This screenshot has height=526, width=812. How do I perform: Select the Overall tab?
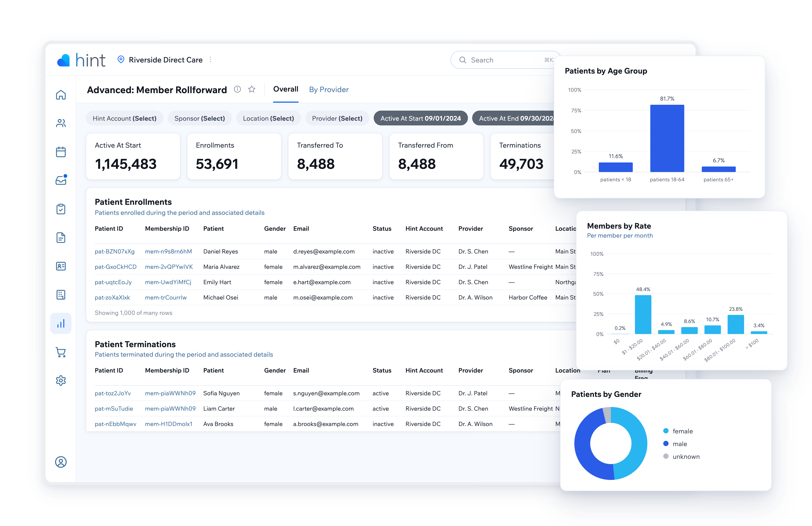tap(285, 89)
